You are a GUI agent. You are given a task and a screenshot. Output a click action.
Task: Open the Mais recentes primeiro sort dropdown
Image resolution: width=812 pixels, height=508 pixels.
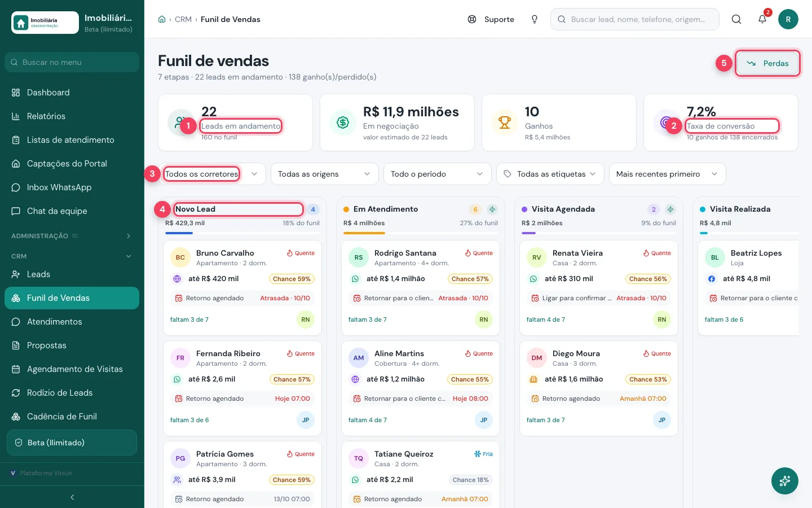point(668,174)
